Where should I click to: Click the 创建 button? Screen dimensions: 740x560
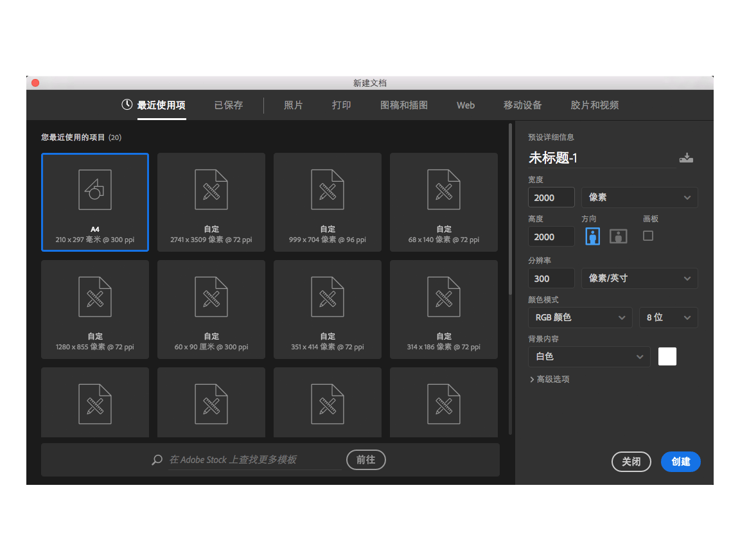(x=680, y=461)
